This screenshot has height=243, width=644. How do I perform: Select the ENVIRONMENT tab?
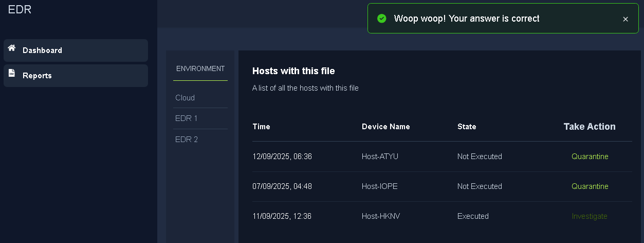200,68
